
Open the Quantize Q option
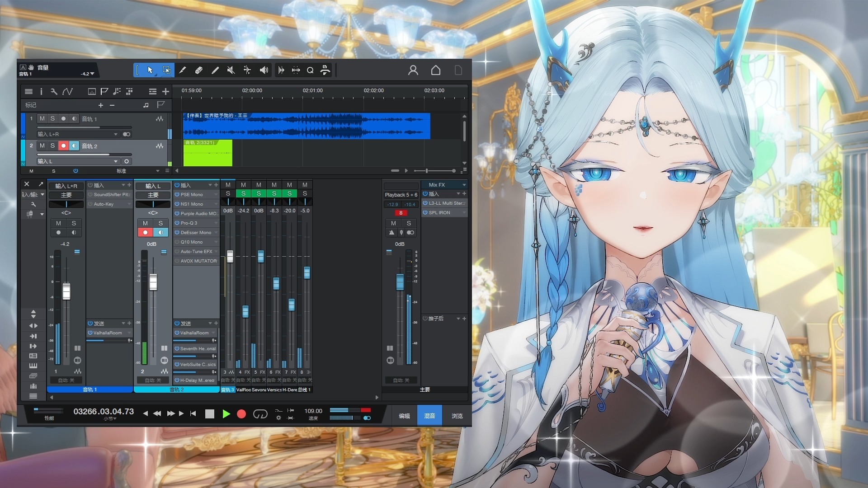310,70
